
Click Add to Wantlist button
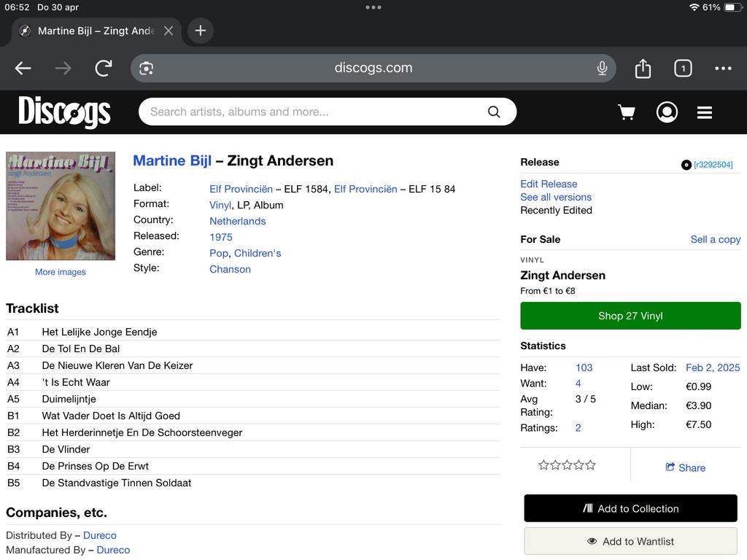click(x=630, y=542)
